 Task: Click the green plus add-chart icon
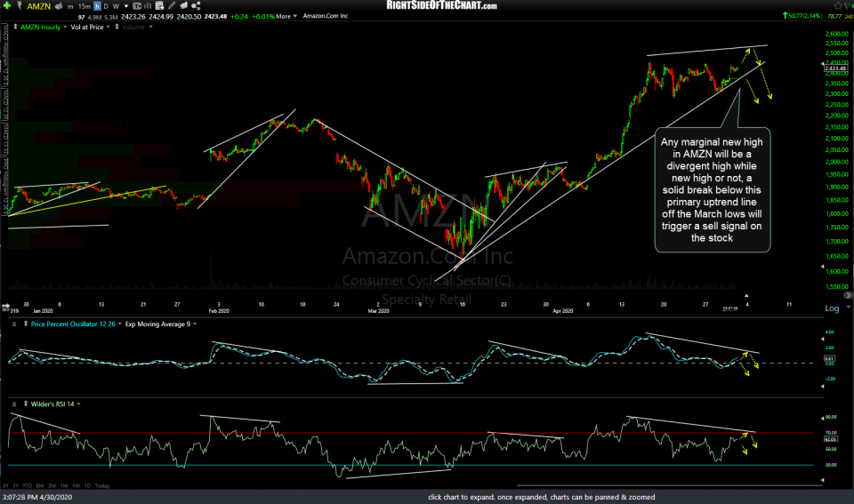[7, 6]
